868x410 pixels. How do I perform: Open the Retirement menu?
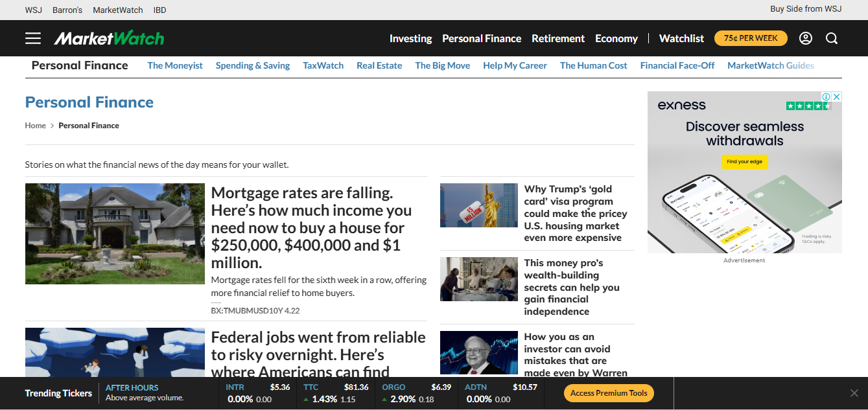[558, 38]
